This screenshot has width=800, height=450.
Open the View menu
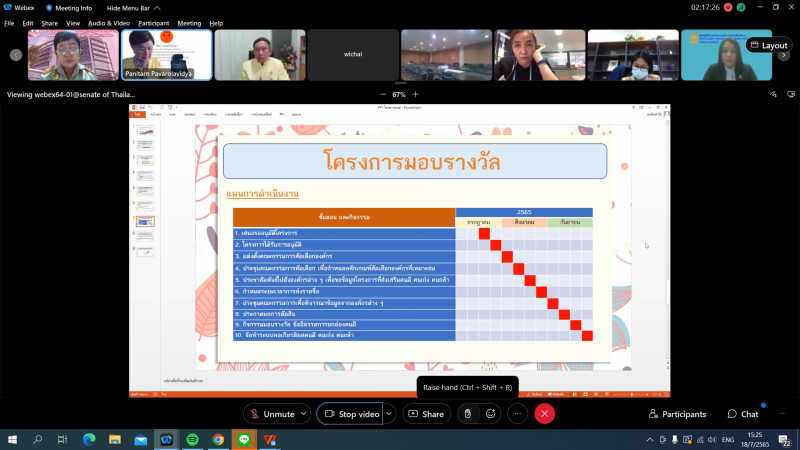[x=73, y=23]
